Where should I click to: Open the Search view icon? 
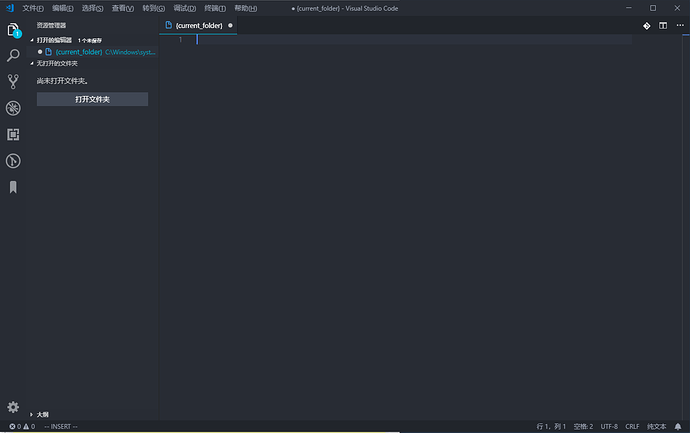coord(13,56)
